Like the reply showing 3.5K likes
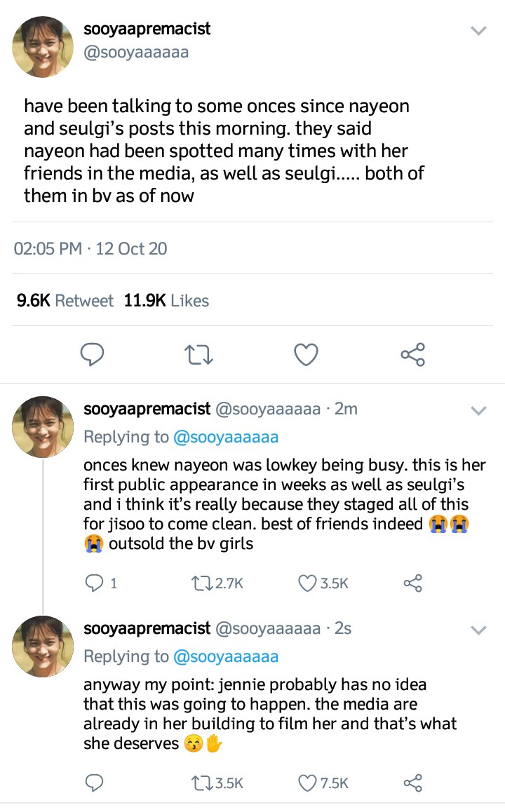Screen dimensions: 505x812 308,583
